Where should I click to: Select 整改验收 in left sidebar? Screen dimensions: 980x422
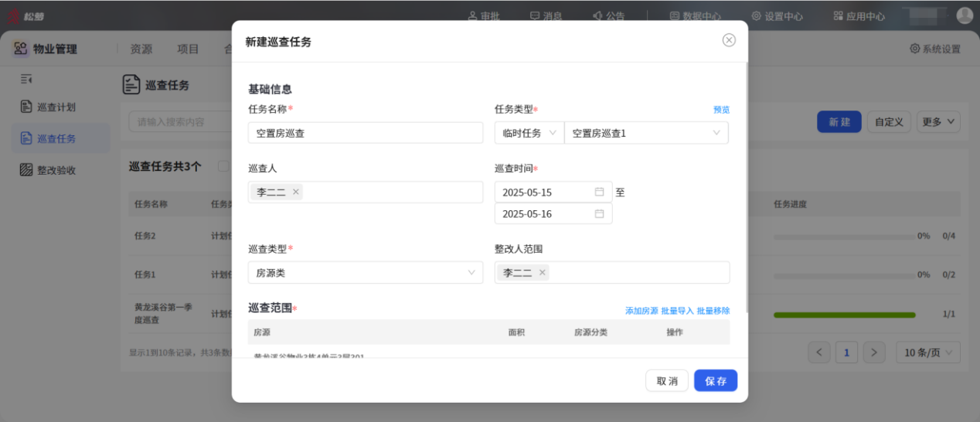(x=56, y=170)
